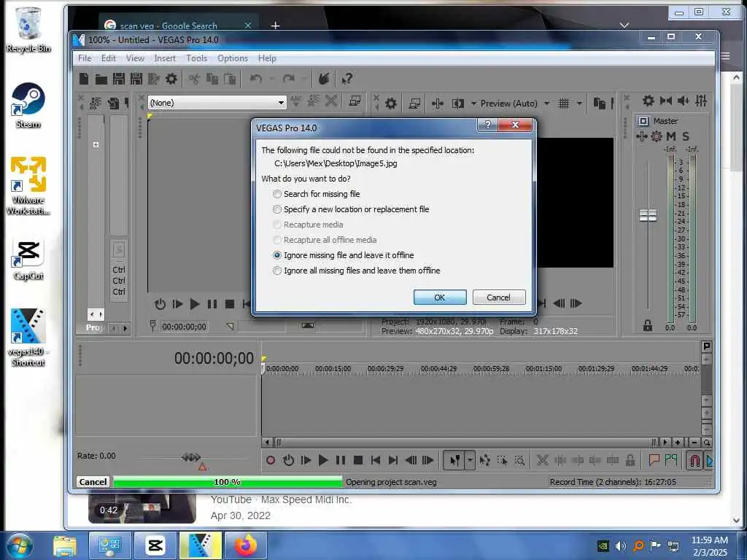Click the volume speaker in system tray
This screenshot has width=747, height=560.
[620, 545]
